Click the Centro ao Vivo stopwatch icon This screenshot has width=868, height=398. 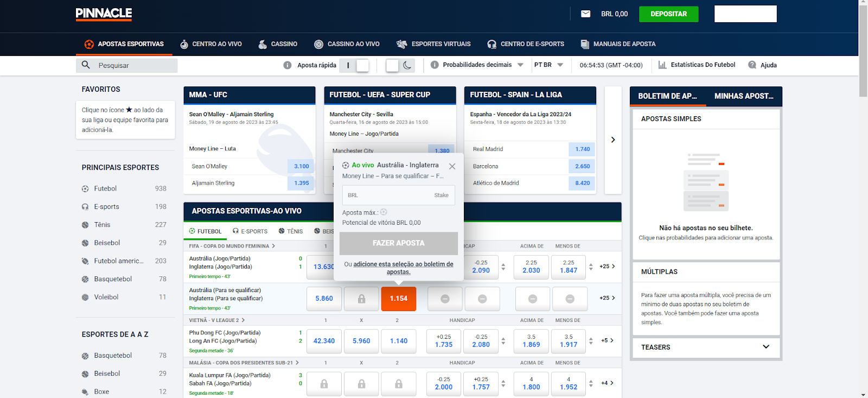184,44
